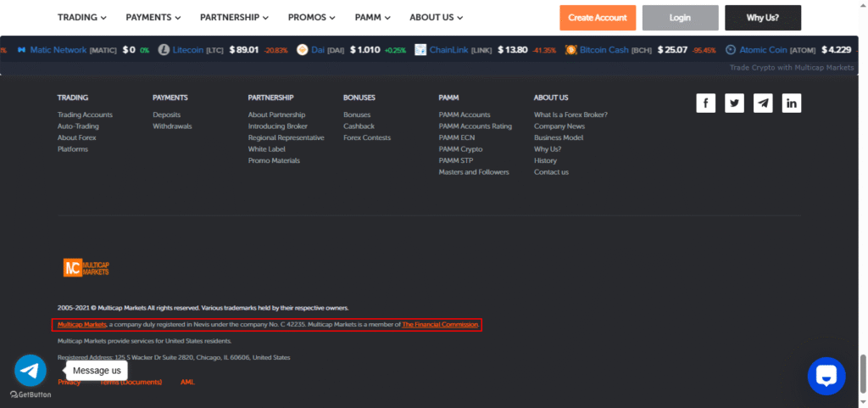
Task: Click ChainLink [LINK] ticker name
Action: coord(462,50)
